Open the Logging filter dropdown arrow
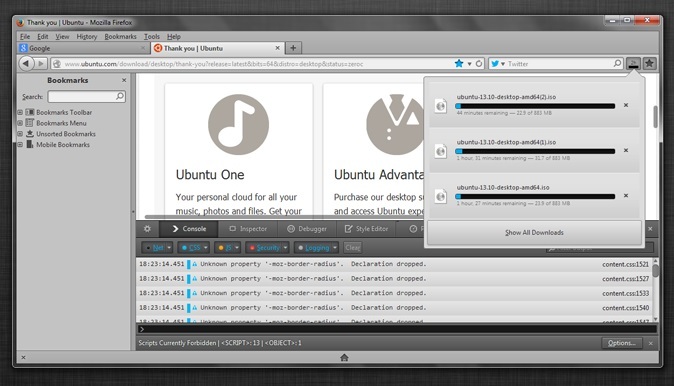Image resolution: width=674 pixels, height=386 pixels. (335, 248)
